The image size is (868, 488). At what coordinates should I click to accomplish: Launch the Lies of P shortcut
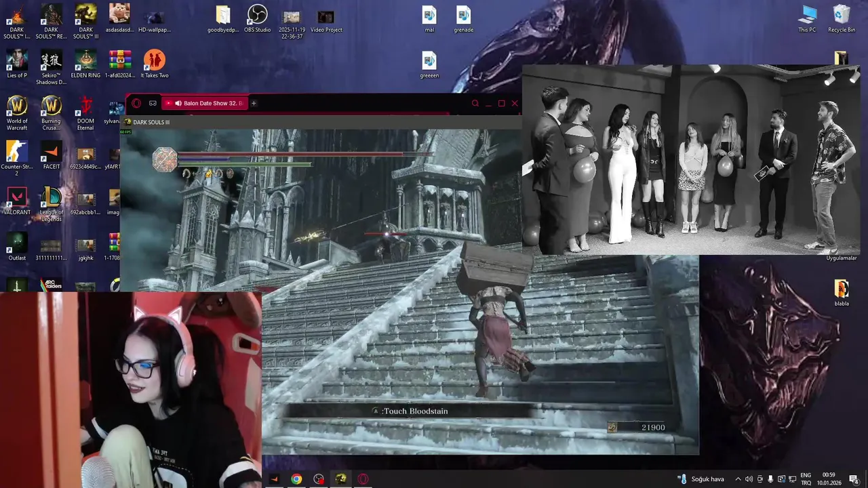point(17,64)
